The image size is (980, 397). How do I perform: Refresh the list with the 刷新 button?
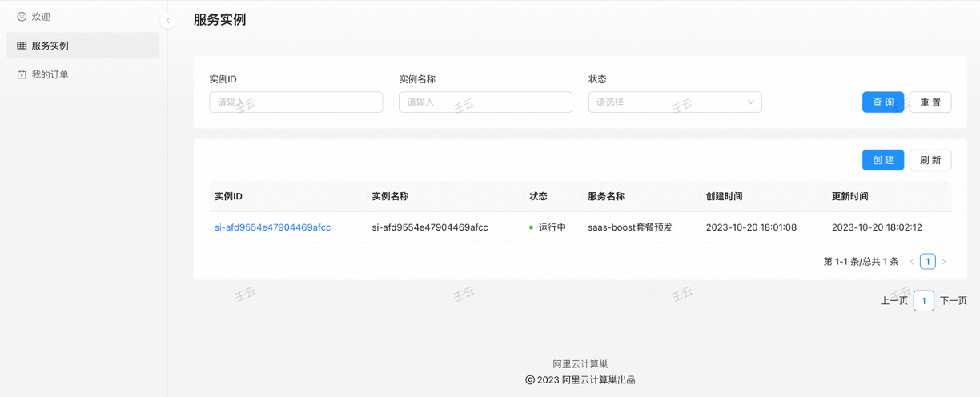[x=930, y=160]
